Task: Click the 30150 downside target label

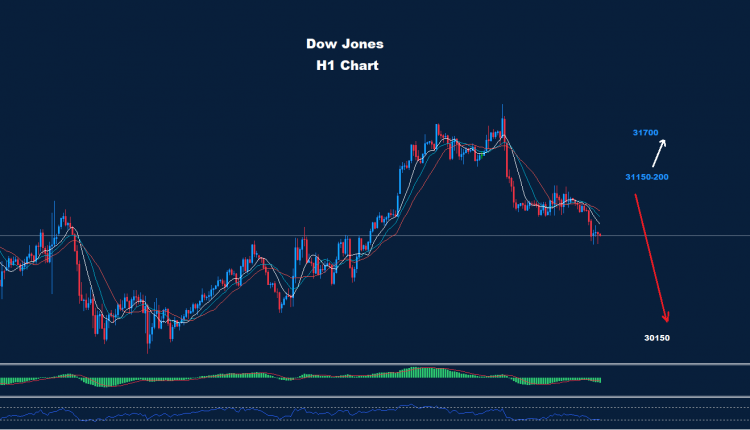Action: point(656,338)
